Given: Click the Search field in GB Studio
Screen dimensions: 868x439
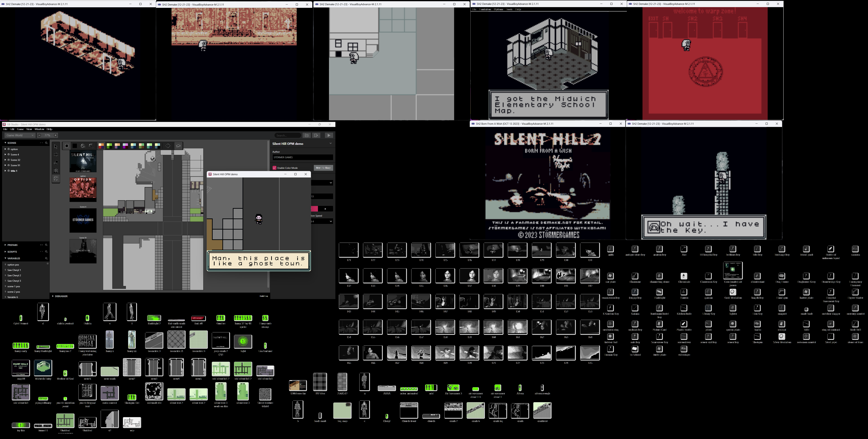Looking at the screenshot, I should coord(288,135).
